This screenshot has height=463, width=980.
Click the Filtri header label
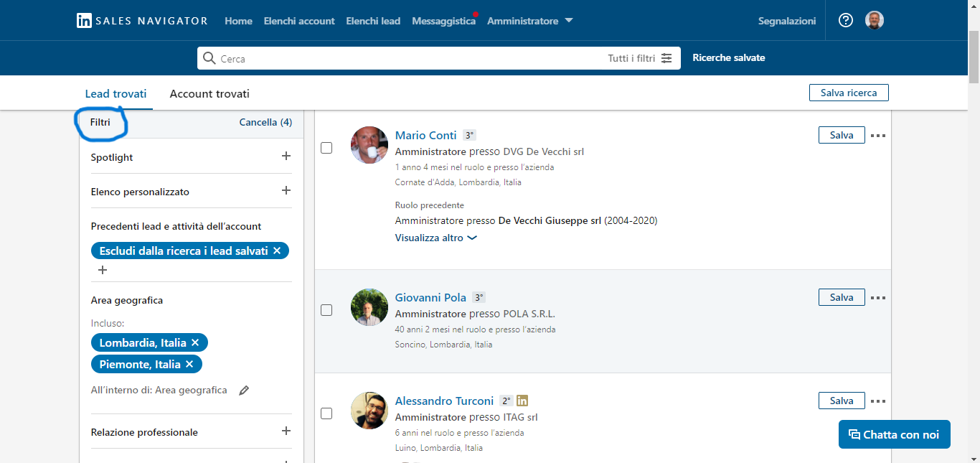tap(100, 122)
